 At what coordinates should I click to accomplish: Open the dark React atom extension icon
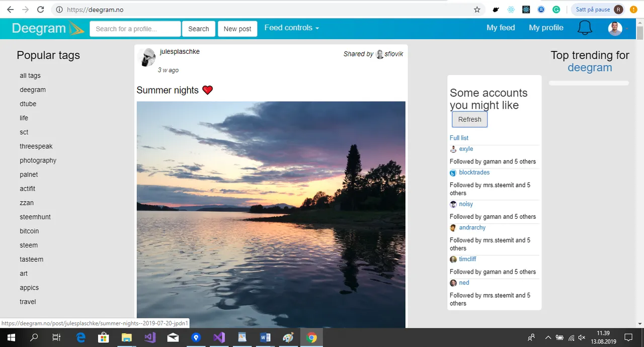click(x=526, y=10)
